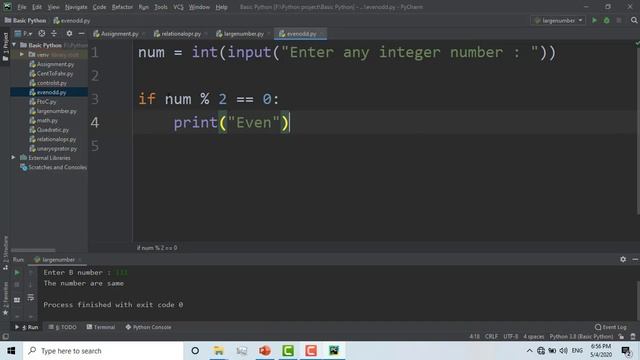
Task: Open the Refactor menu
Action: tap(122, 7)
